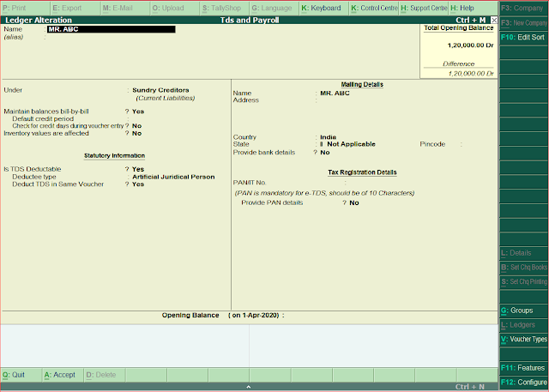
Task: Click D: Delete at bottom
Action: (x=104, y=375)
